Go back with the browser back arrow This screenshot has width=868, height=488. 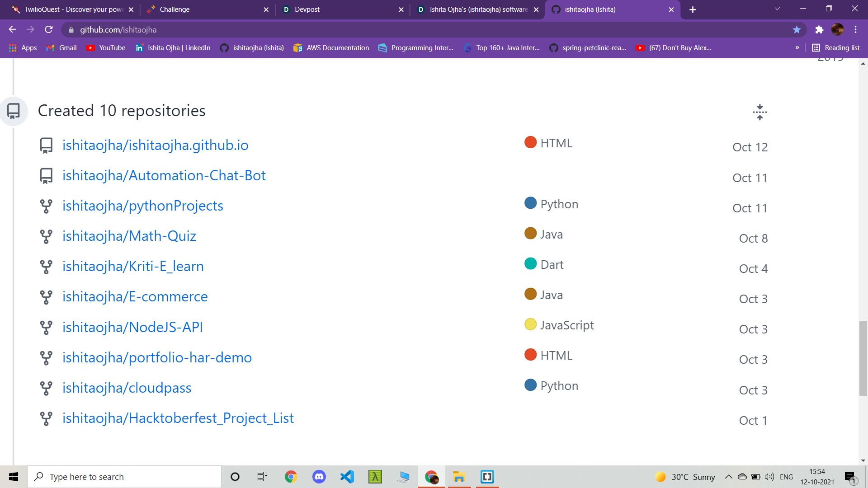click(x=12, y=30)
